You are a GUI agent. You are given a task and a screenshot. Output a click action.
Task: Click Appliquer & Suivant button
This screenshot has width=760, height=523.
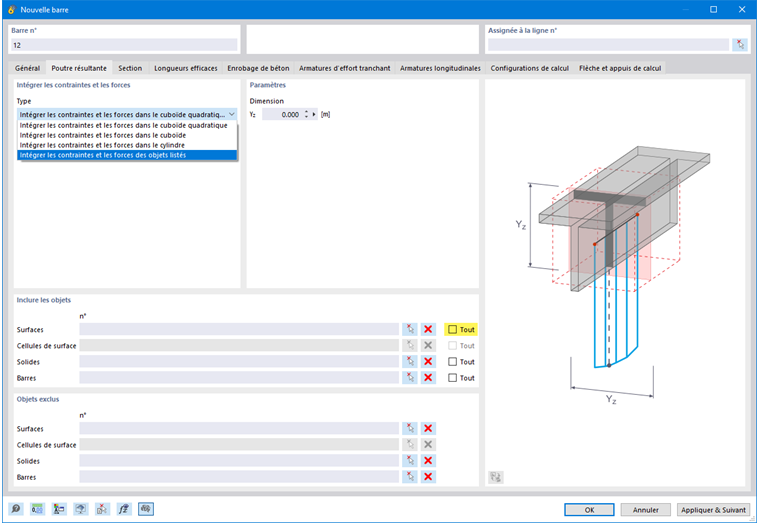click(713, 510)
